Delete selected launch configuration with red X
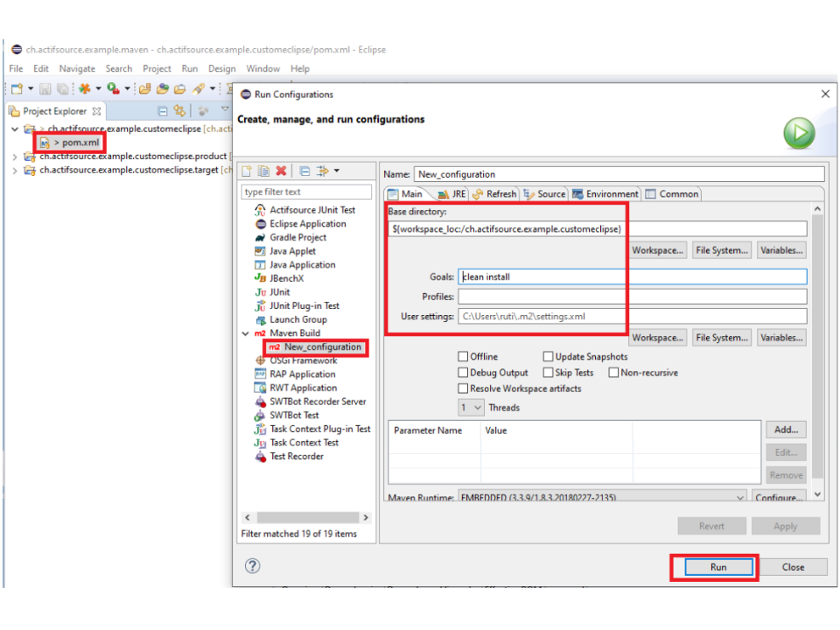840x630 pixels. click(281, 171)
